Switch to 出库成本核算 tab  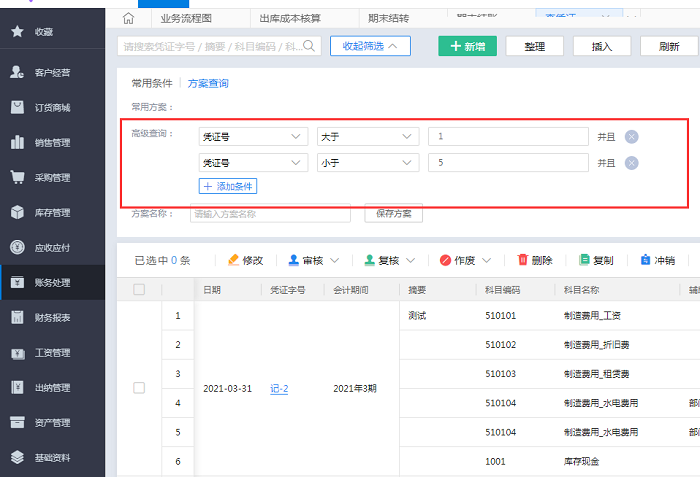pos(290,18)
